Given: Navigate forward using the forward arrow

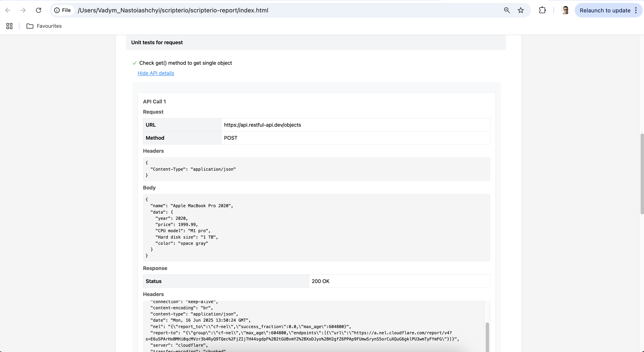Looking at the screenshot, I should tap(23, 10).
